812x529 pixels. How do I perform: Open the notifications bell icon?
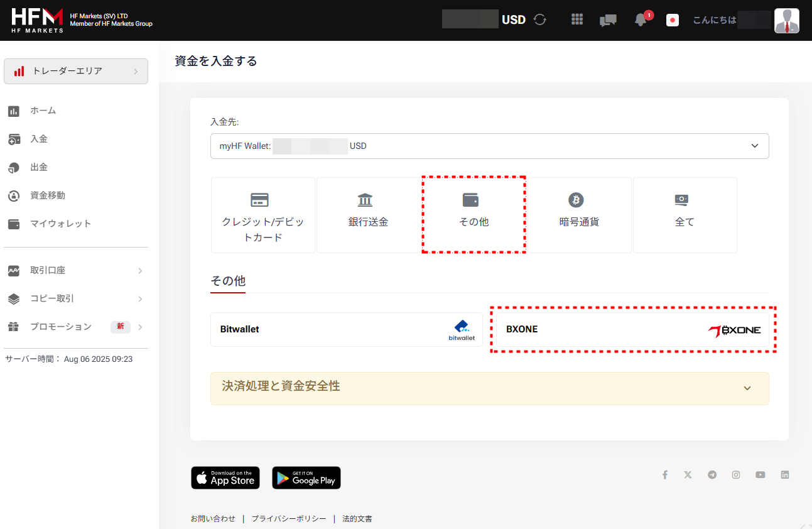641,19
